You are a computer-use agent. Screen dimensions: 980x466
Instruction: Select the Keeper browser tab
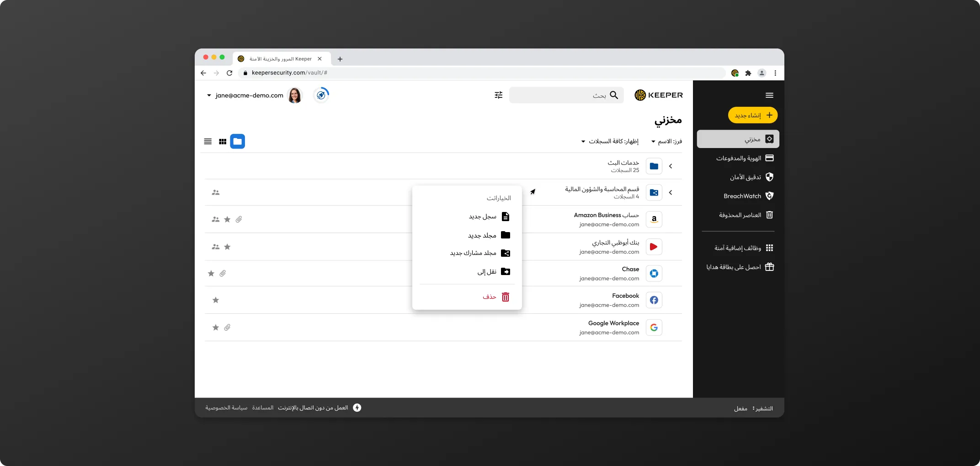click(281, 59)
